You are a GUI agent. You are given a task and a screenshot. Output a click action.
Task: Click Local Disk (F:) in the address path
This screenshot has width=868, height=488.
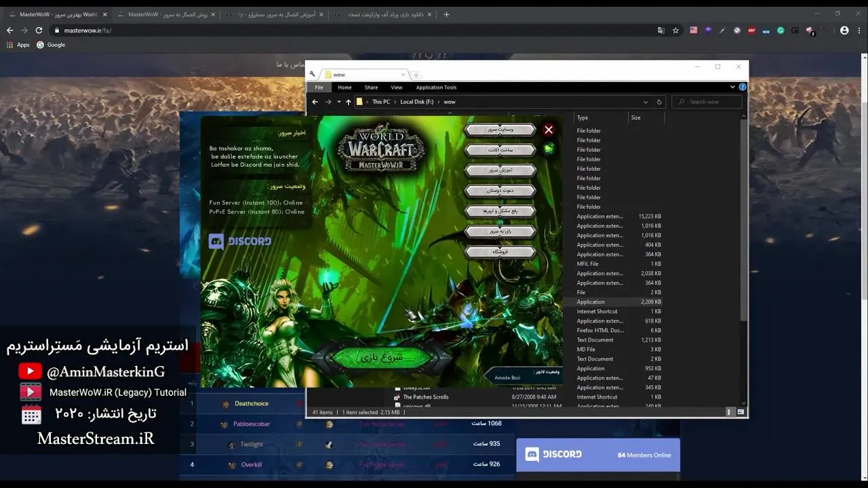[x=416, y=102]
